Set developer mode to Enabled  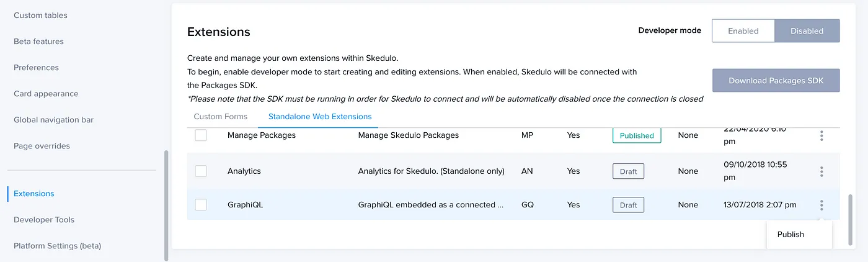pos(743,30)
